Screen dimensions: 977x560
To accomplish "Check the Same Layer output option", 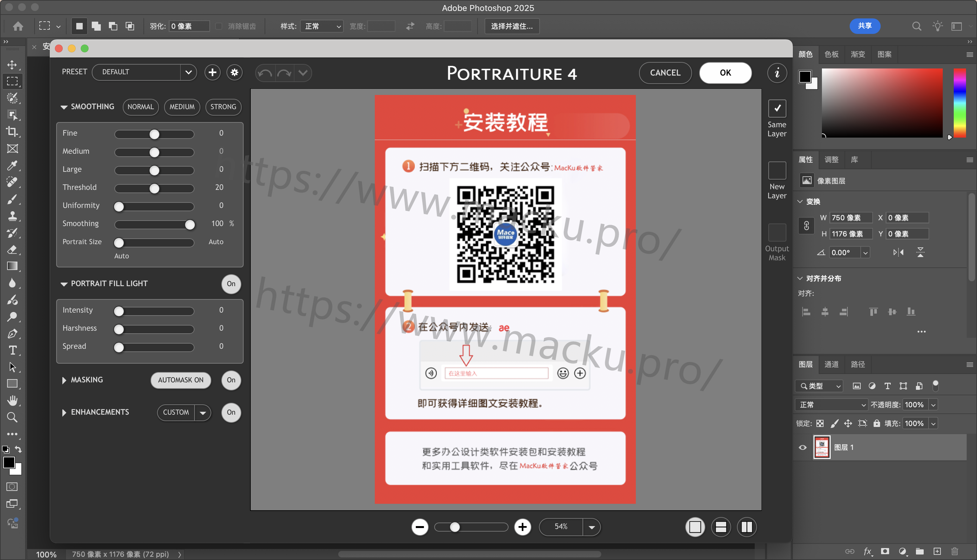I will (777, 109).
